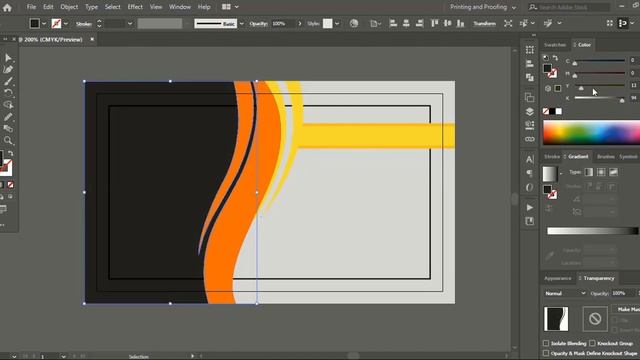Open the Object menu
Viewport: 640px width, 360px height.
[x=69, y=7]
